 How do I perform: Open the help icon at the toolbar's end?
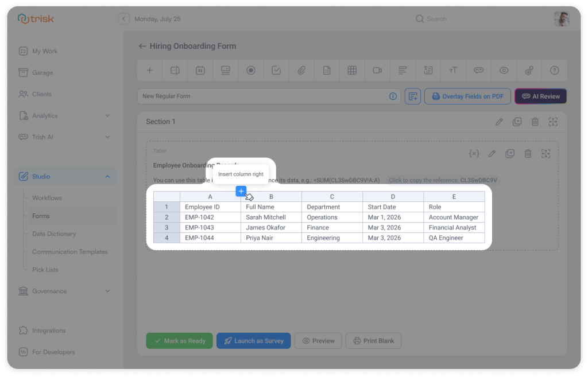click(x=554, y=70)
